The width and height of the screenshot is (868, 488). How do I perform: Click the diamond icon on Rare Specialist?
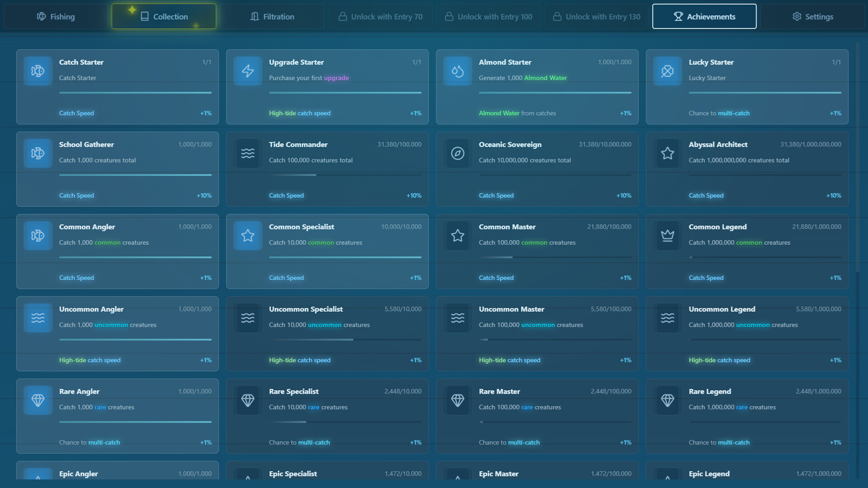pos(247,400)
